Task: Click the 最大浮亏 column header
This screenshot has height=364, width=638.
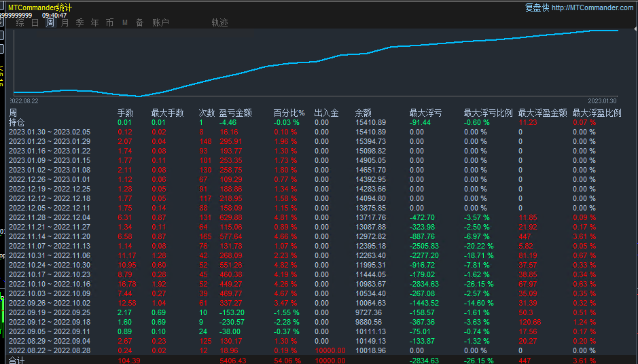Action: (425, 113)
